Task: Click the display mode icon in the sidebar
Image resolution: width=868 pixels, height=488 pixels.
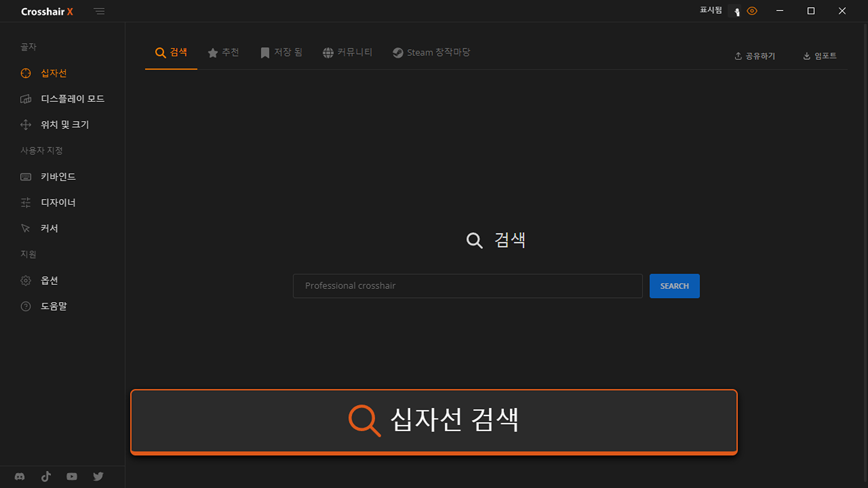Action: [26, 99]
